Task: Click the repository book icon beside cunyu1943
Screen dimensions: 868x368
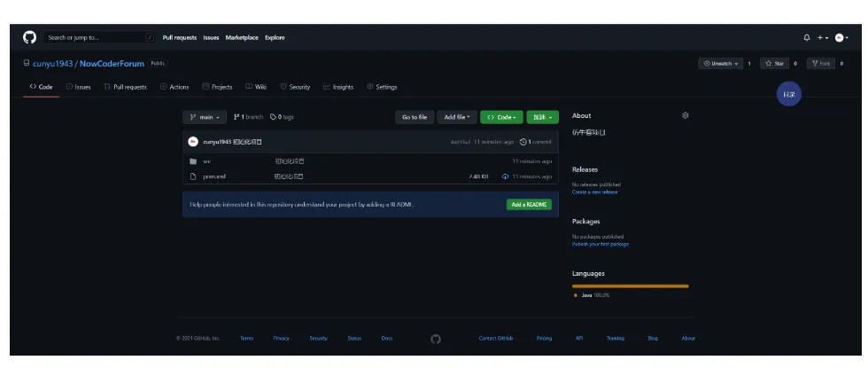Action: [x=26, y=63]
